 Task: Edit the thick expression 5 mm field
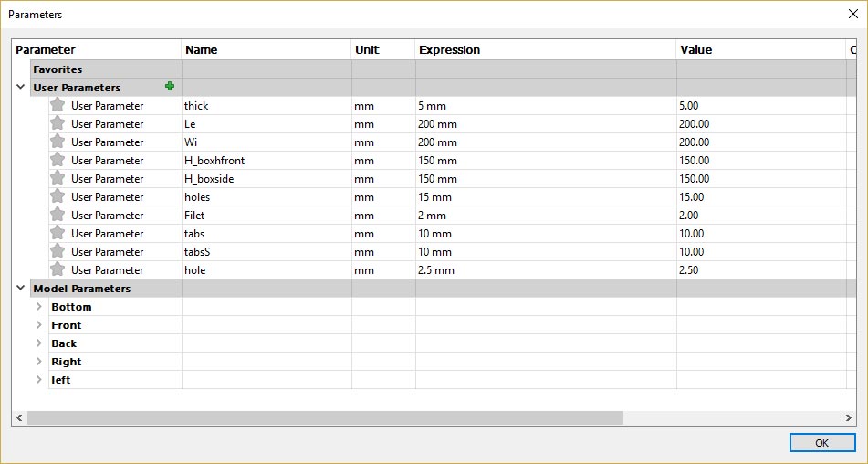pyautogui.click(x=545, y=106)
